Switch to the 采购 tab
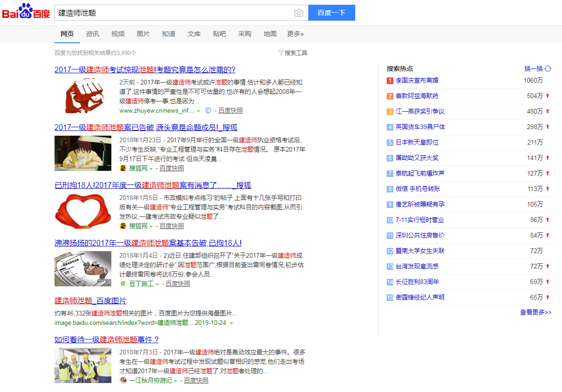 coord(244,34)
